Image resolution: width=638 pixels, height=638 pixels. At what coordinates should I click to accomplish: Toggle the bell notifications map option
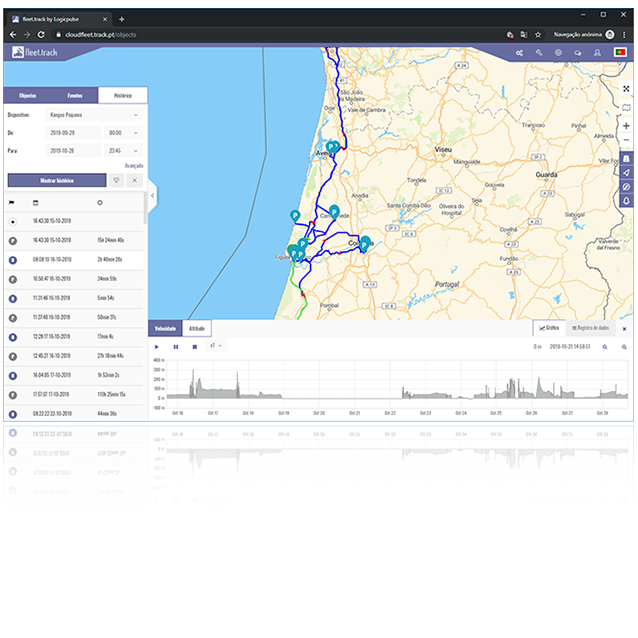coord(626,201)
